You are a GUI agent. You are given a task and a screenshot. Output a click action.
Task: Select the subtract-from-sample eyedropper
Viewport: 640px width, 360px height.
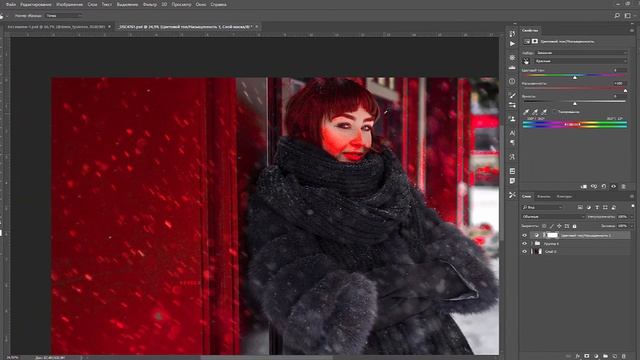(x=544, y=111)
